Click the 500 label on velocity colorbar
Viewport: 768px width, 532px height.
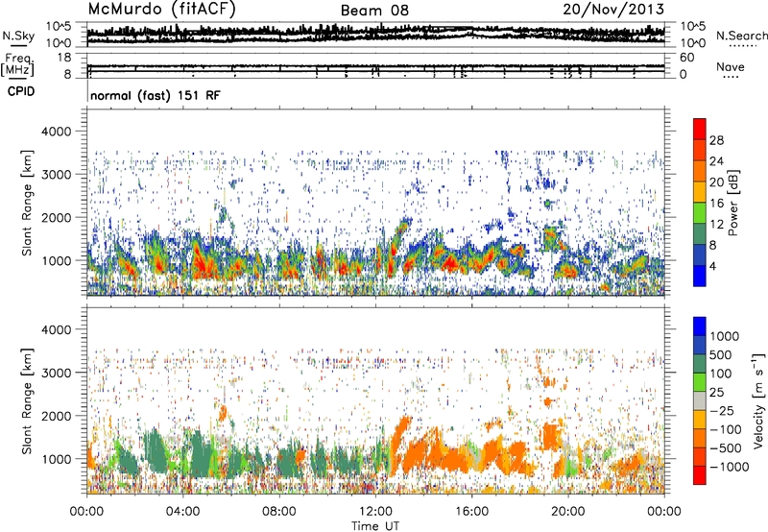tap(721, 355)
